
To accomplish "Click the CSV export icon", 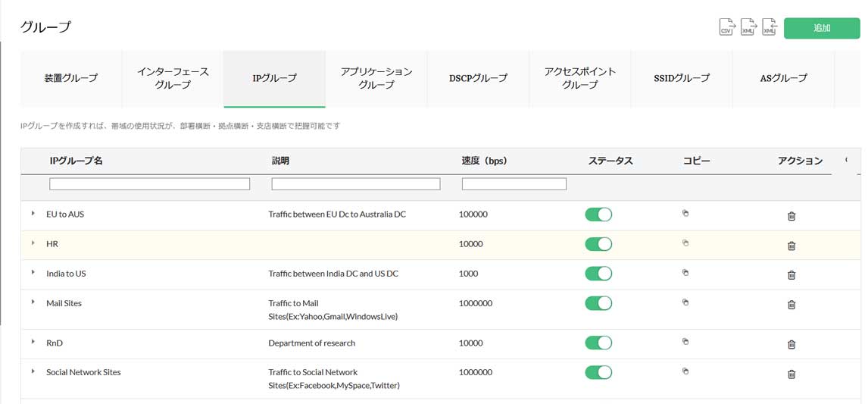I will 726,27.
